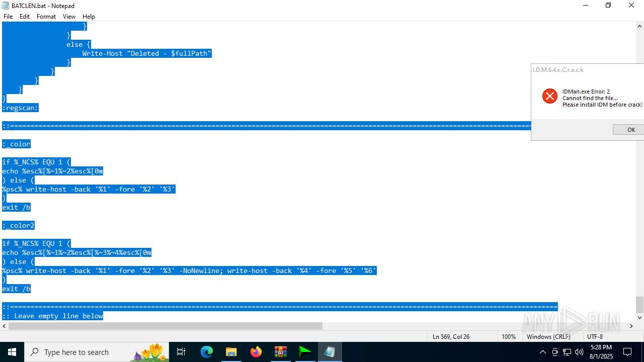Click the ':_color2' label line
This screenshot has width=644, height=362.
[18, 225]
